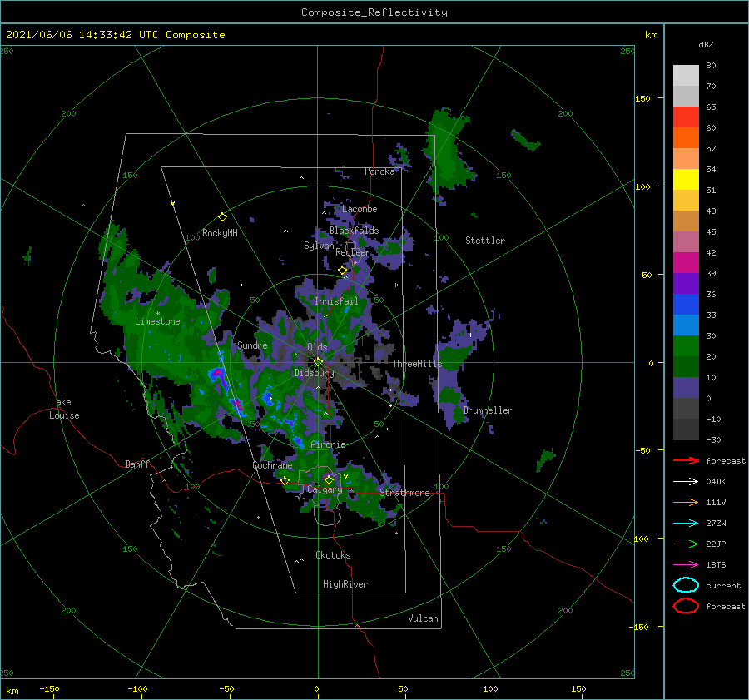Screen dimensions: 749x700
Task: Click the cyan 27ZW arrow in the legend
Action: (x=686, y=524)
